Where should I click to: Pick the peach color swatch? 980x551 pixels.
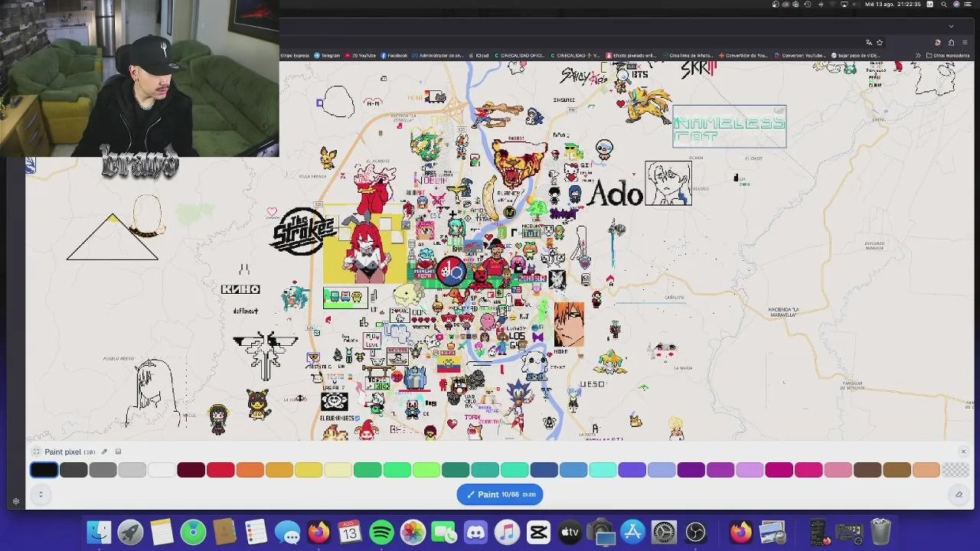click(x=926, y=470)
